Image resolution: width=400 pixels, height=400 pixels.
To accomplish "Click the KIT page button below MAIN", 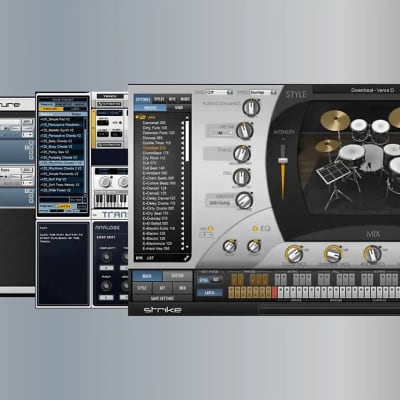I will [x=162, y=288].
